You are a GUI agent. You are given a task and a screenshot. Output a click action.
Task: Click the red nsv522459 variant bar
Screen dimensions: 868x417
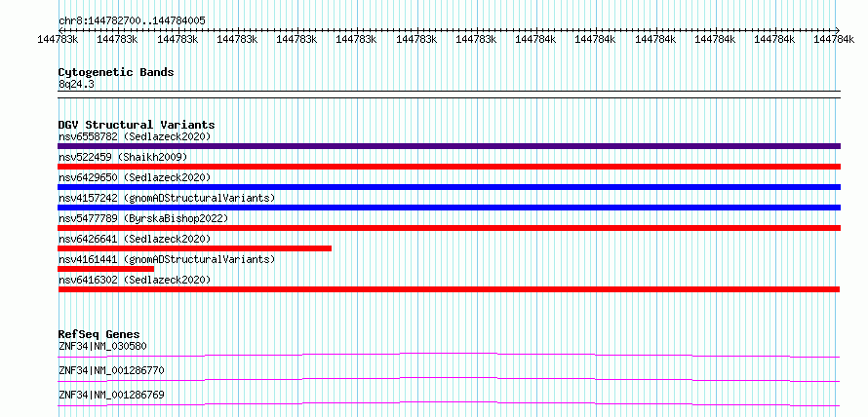coord(449,167)
